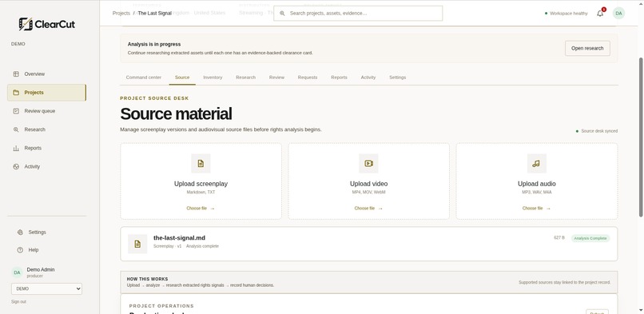Switch to the project Research tab

(245, 78)
